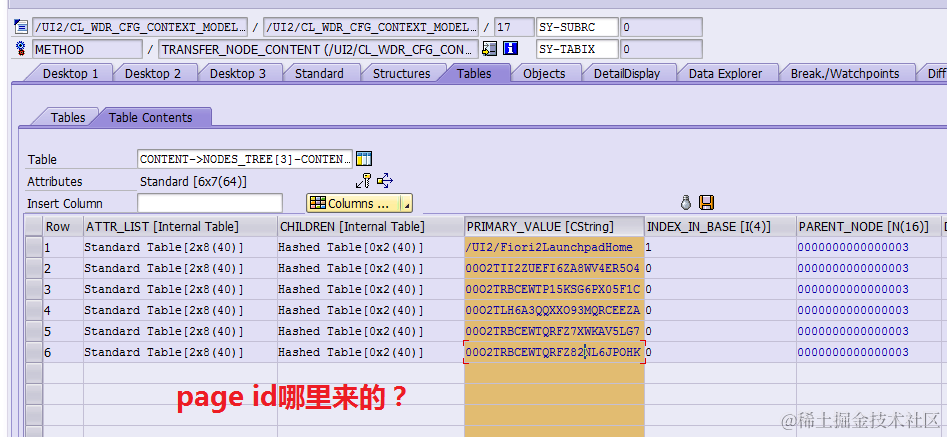
Task: Click the CHILDREN [Internal Table] column header
Action: pyautogui.click(x=371, y=226)
